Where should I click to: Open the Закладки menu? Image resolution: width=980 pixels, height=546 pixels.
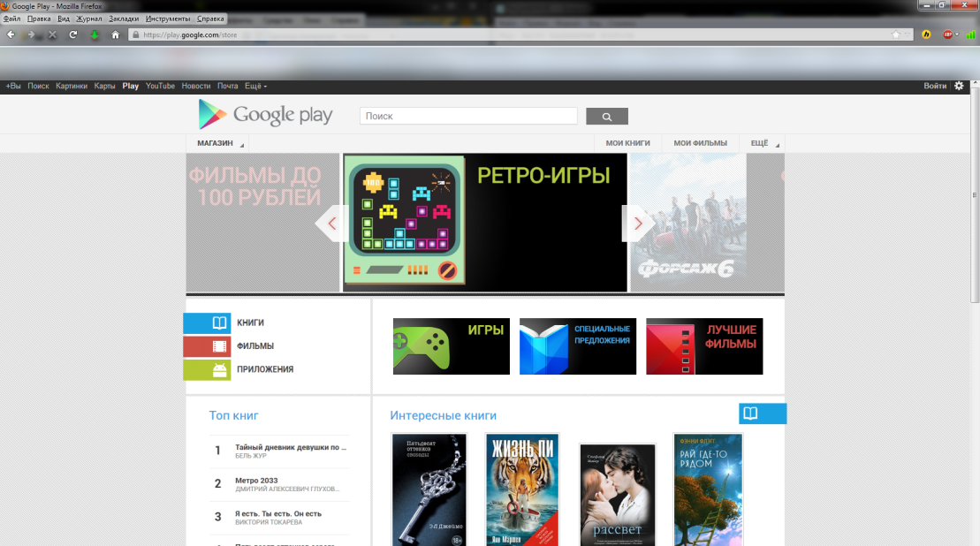click(x=124, y=19)
